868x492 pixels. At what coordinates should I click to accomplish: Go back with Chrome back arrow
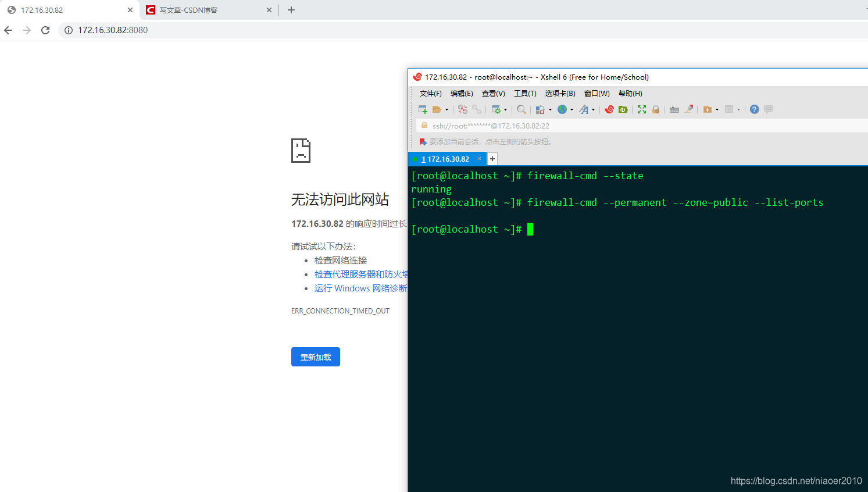8,30
